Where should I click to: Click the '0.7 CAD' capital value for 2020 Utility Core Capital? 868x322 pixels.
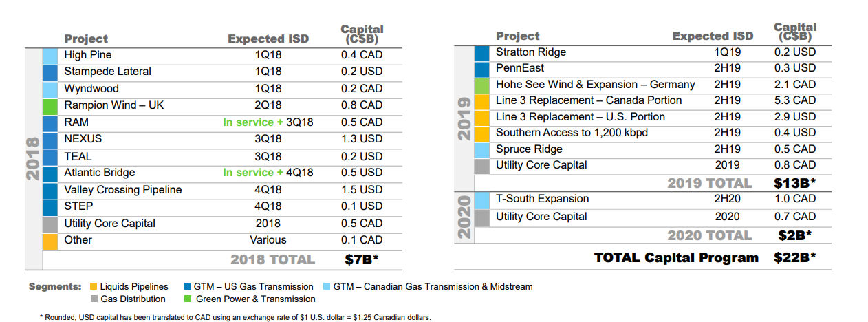point(795,217)
